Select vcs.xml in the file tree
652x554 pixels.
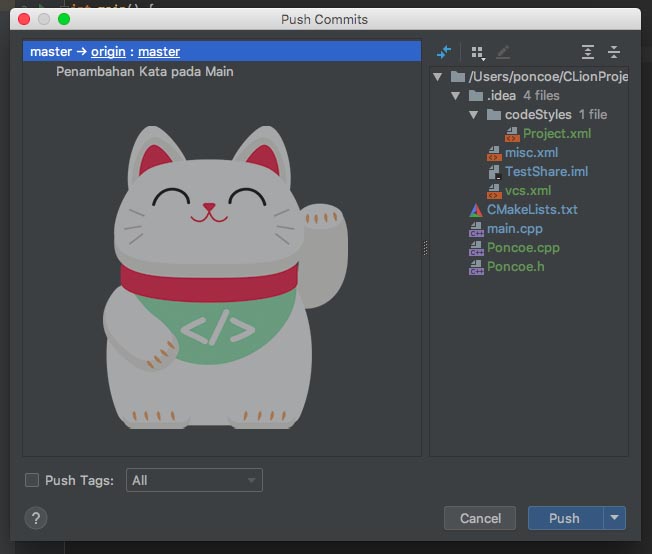[x=528, y=190]
